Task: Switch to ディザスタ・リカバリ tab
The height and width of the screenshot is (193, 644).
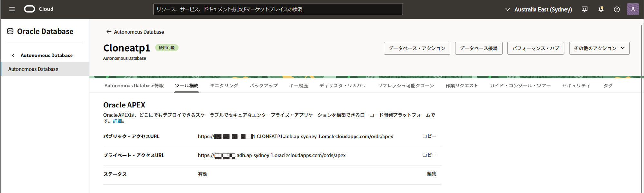Action: click(x=343, y=86)
